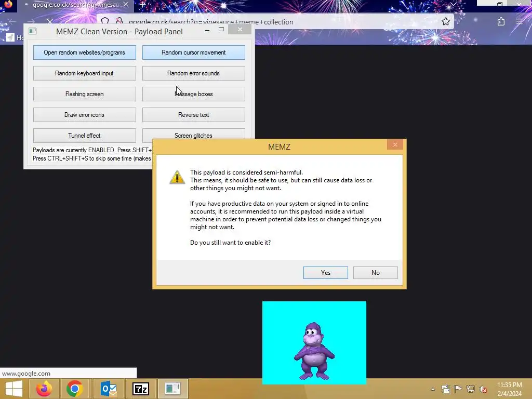
Task: Bookmark page with star icon
Action: [x=445, y=22]
